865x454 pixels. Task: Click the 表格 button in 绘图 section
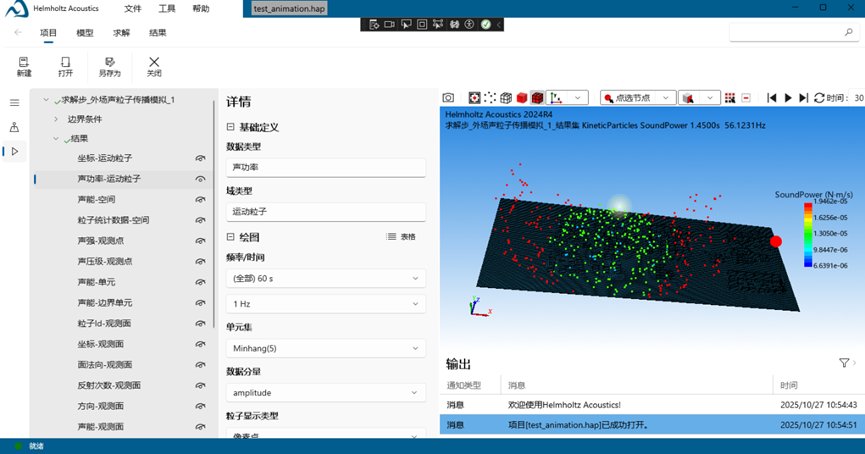[x=401, y=237]
